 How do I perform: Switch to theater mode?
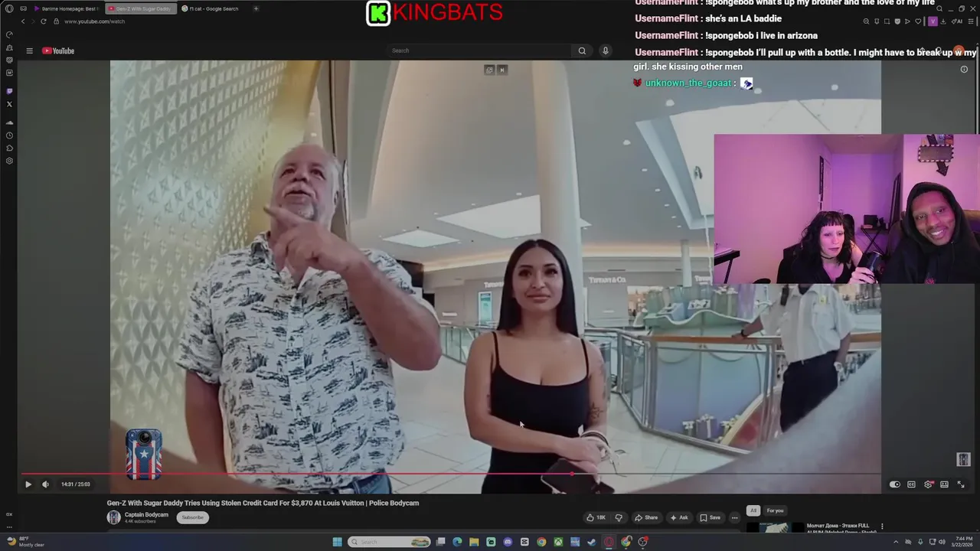(x=944, y=484)
